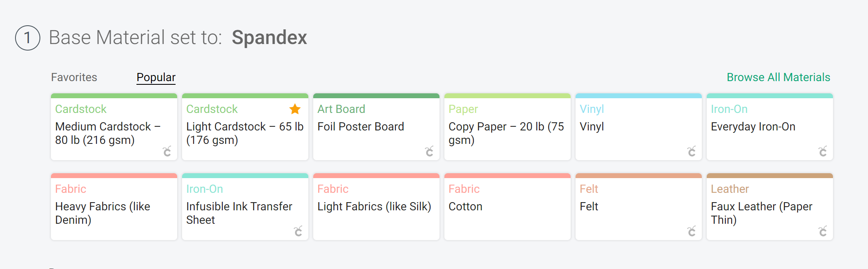Click the Cricut icon on Light Cardstock card

point(298,152)
